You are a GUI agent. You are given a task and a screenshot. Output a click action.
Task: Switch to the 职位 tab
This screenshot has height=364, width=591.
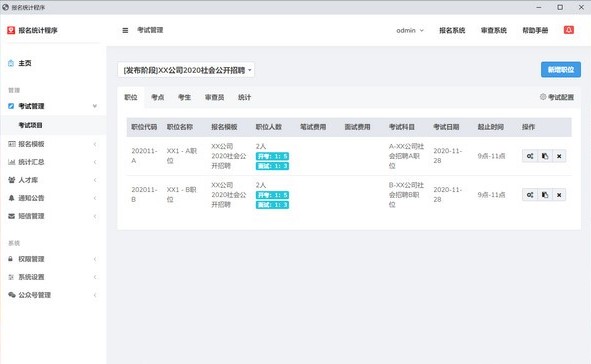pyautogui.click(x=131, y=97)
